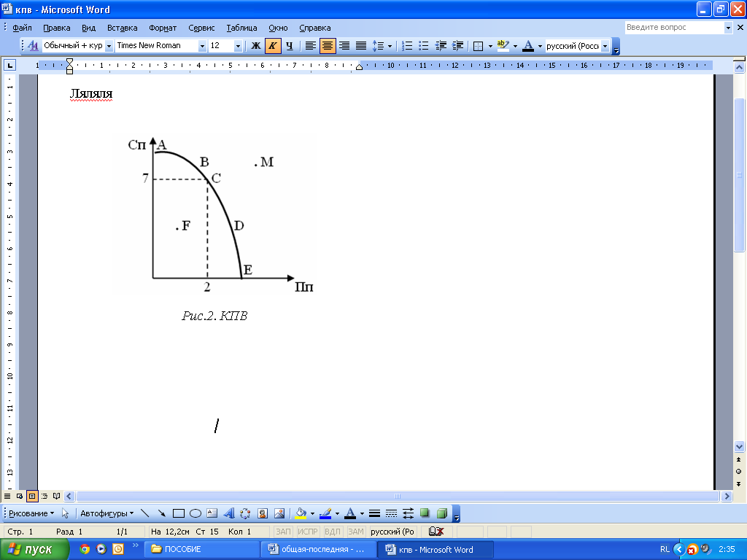Viewport: 747px width, 560px height.
Task: Click the пуск Start button
Action: coord(34,549)
